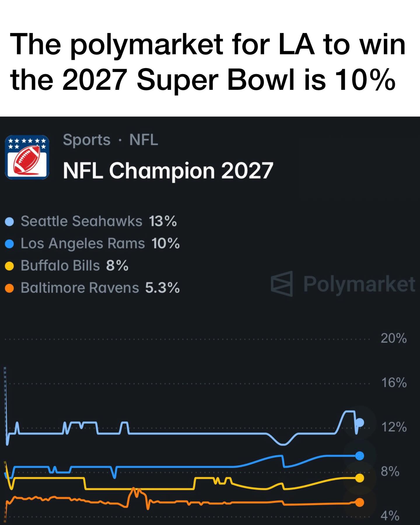Click the orange Ravens line endpoint marker
The height and width of the screenshot is (525, 420).
pyautogui.click(x=360, y=502)
